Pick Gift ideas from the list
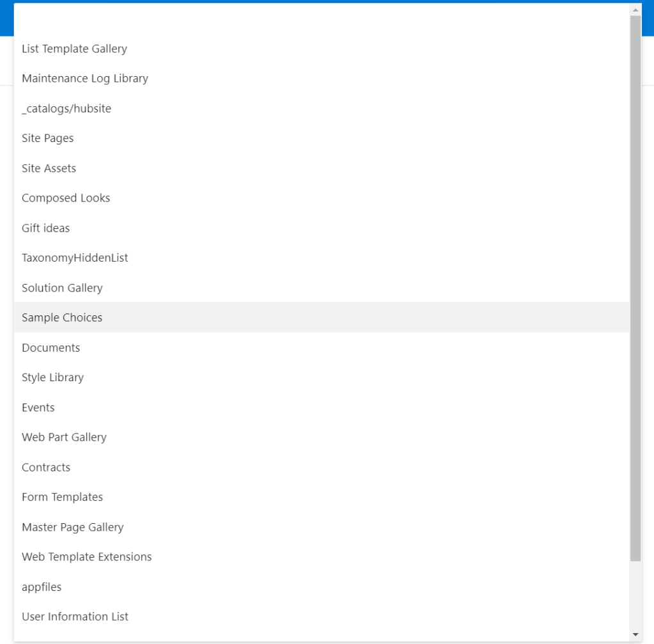This screenshot has width=654, height=644. tap(46, 228)
